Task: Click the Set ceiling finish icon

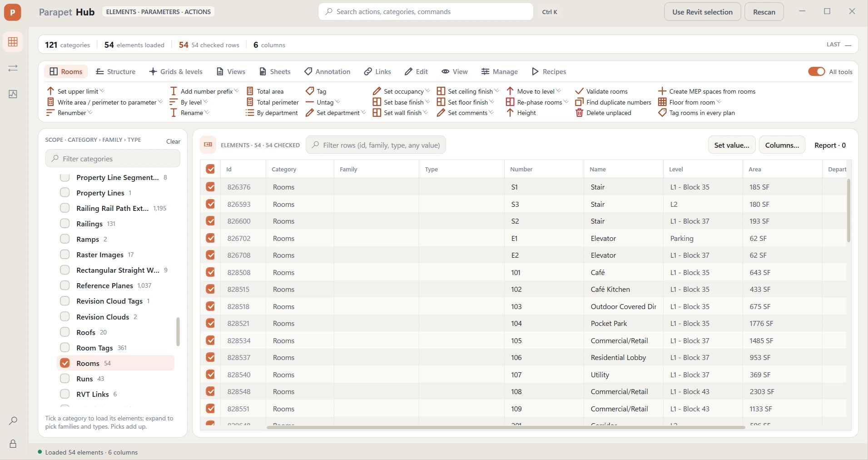Action: 441,91
